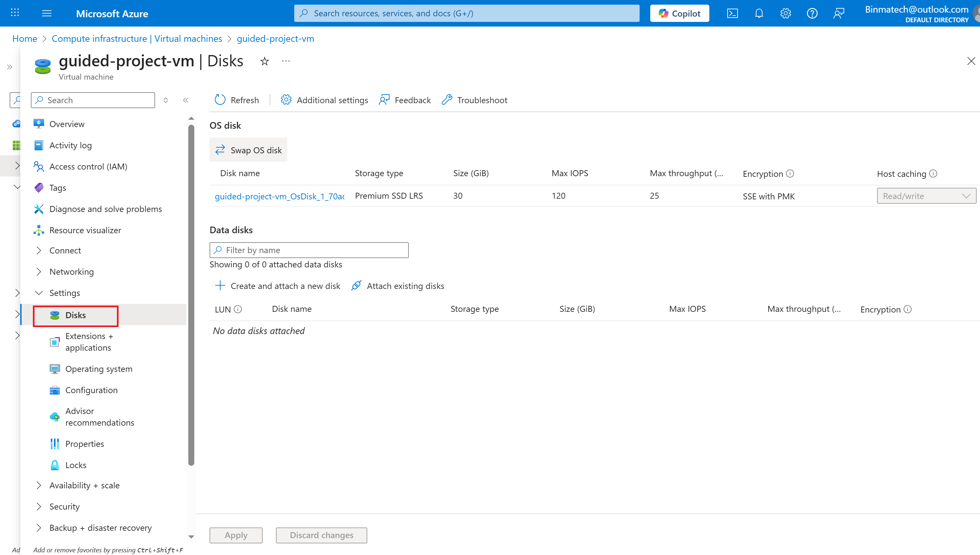The height and width of the screenshot is (555, 980).
Task: Open the portal settings gear icon
Action: pos(785,13)
